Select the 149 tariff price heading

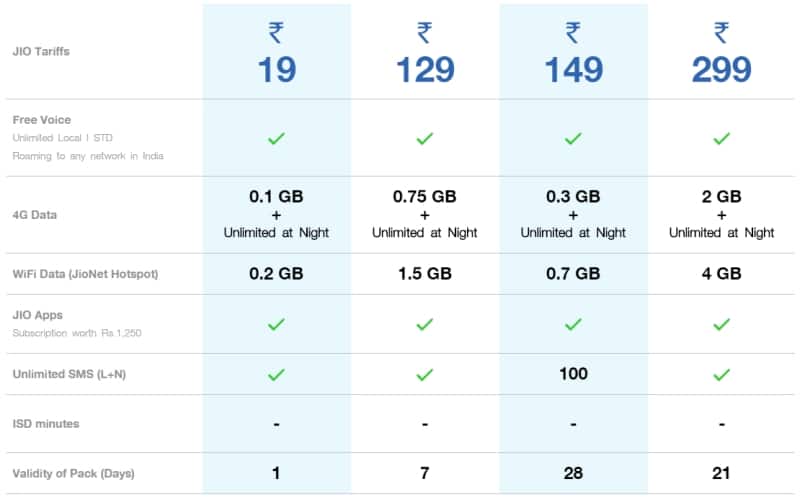coord(573,69)
